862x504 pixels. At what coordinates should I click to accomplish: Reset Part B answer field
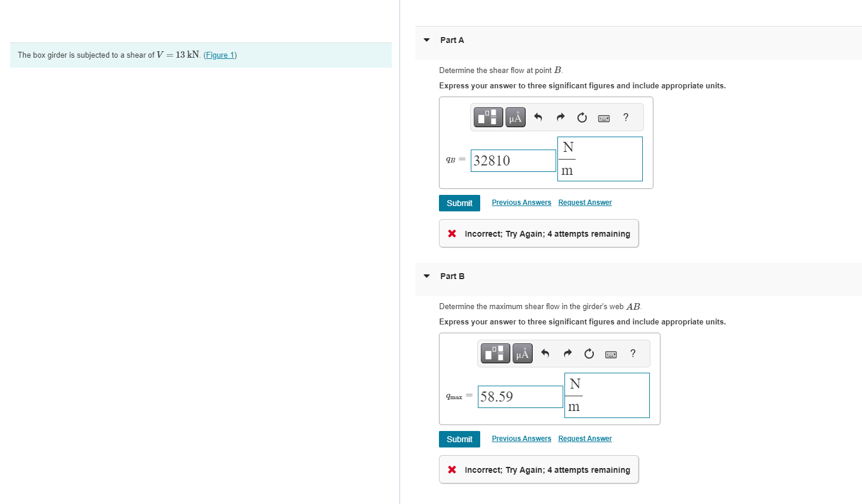click(x=589, y=353)
